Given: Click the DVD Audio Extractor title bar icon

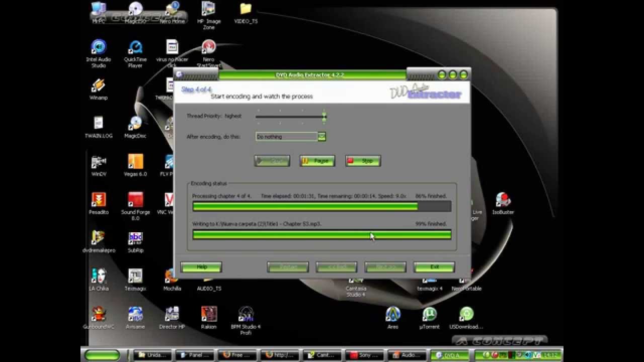Looking at the screenshot, I should 179,74.
